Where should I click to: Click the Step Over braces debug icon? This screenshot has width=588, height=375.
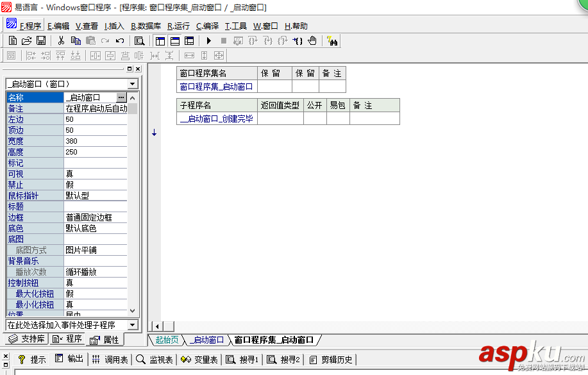tap(253, 40)
